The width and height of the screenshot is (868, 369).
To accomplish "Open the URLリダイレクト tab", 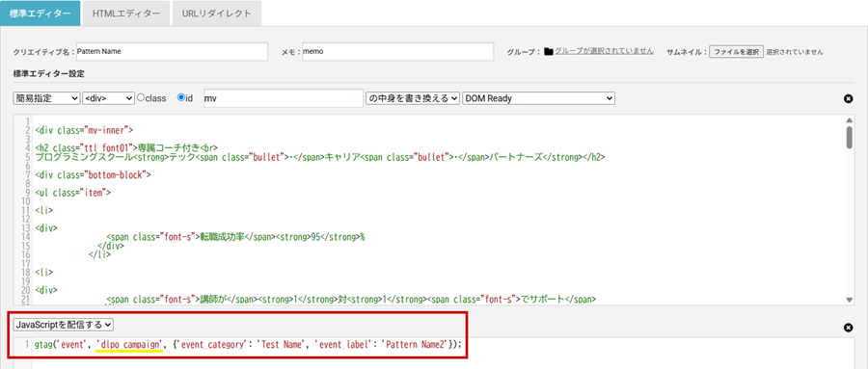I will (216, 13).
